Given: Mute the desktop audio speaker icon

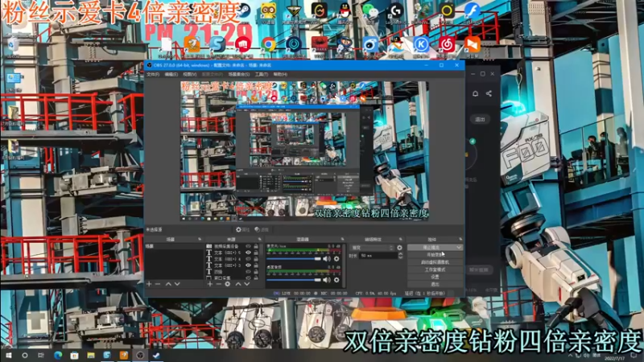Looking at the screenshot, I should (x=327, y=279).
